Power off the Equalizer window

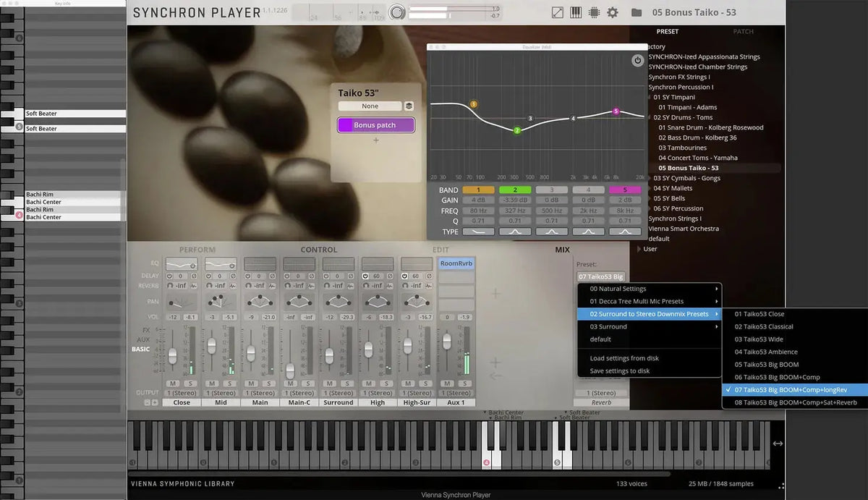(x=638, y=62)
